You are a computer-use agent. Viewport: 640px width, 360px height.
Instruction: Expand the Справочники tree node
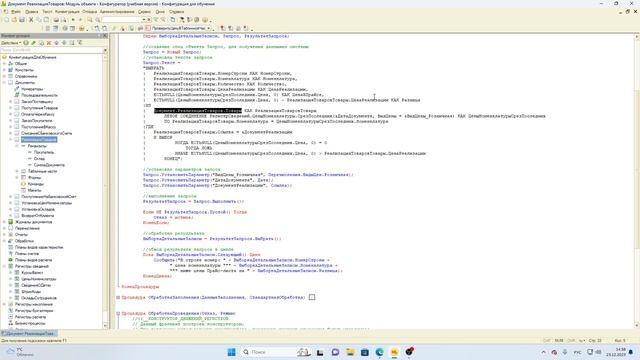[4, 76]
